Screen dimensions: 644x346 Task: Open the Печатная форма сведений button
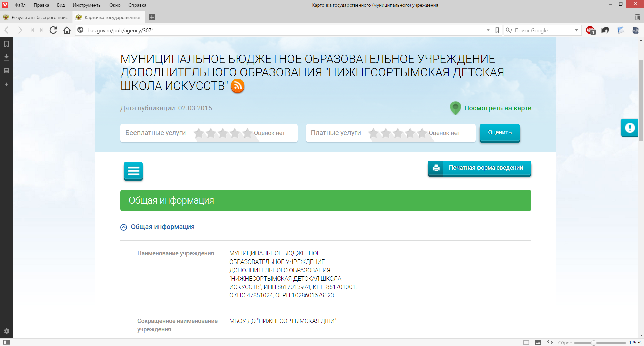[479, 168]
